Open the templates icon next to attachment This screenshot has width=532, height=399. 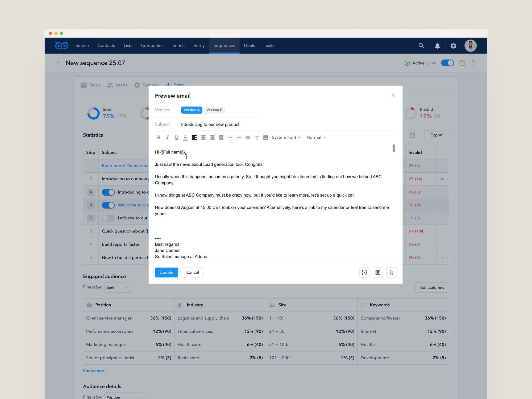(x=378, y=272)
